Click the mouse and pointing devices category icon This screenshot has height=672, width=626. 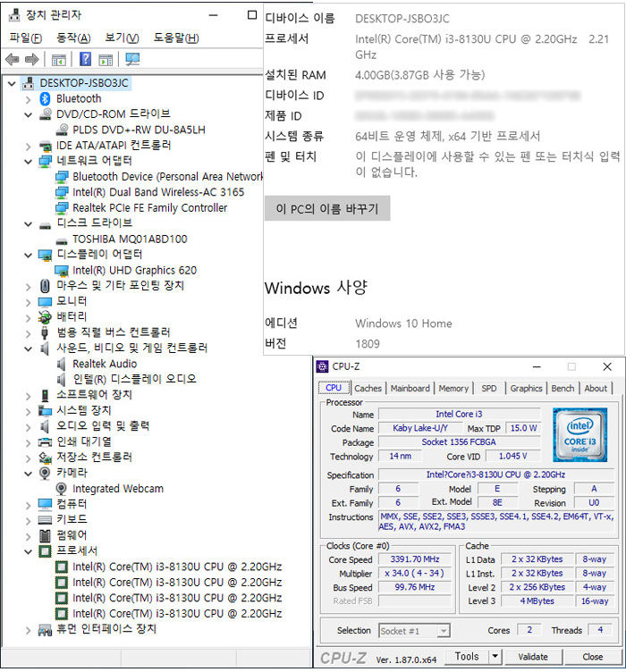tap(45, 285)
